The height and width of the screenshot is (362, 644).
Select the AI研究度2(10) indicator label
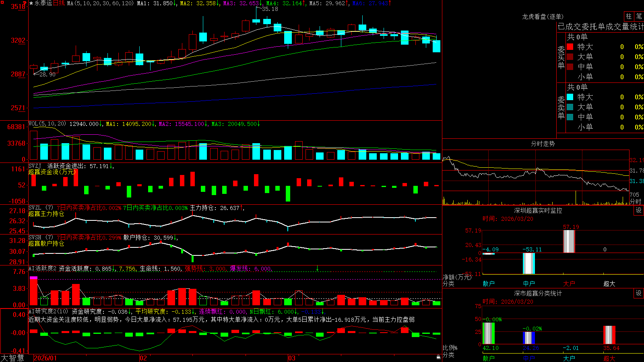[x=48, y=311]
